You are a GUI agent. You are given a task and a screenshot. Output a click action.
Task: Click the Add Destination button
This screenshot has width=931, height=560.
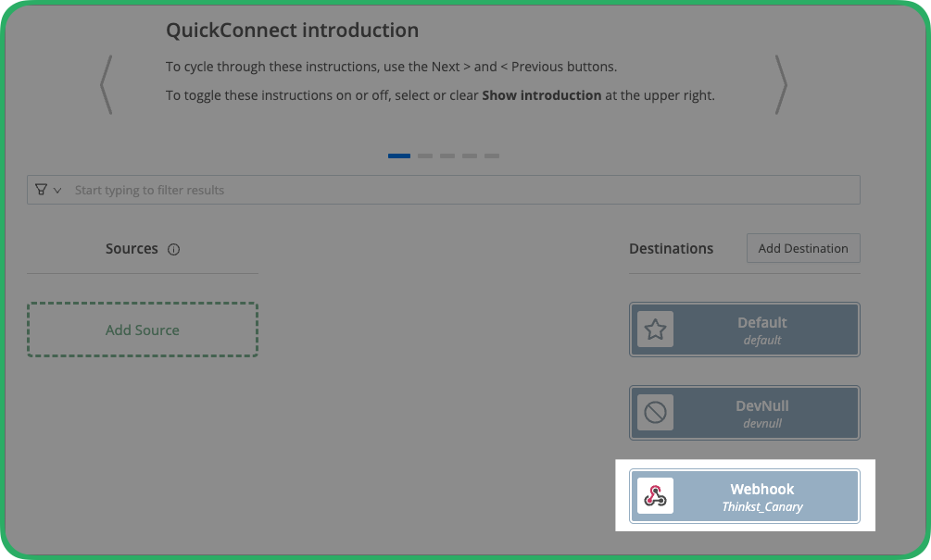(803, 248)
